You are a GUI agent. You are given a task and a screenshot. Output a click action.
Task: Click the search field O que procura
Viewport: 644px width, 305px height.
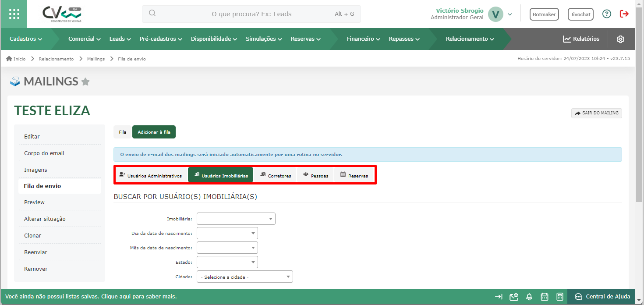coord(251,14)
